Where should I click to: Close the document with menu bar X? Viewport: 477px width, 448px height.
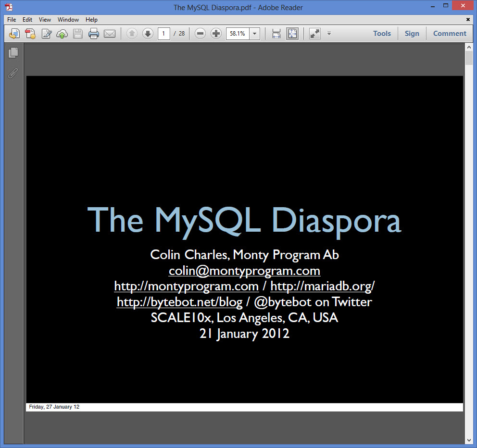pyautogui.click(x=468, y=19)
